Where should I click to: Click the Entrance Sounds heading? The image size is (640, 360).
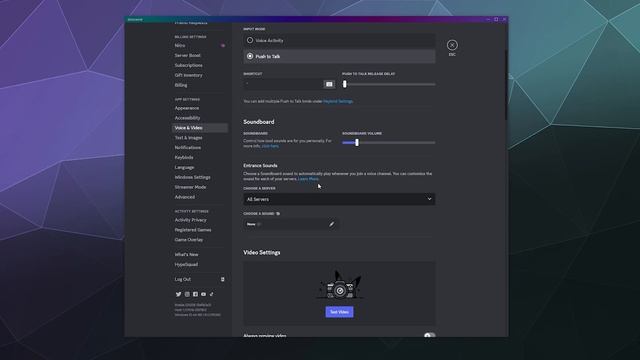pos(260,166)
